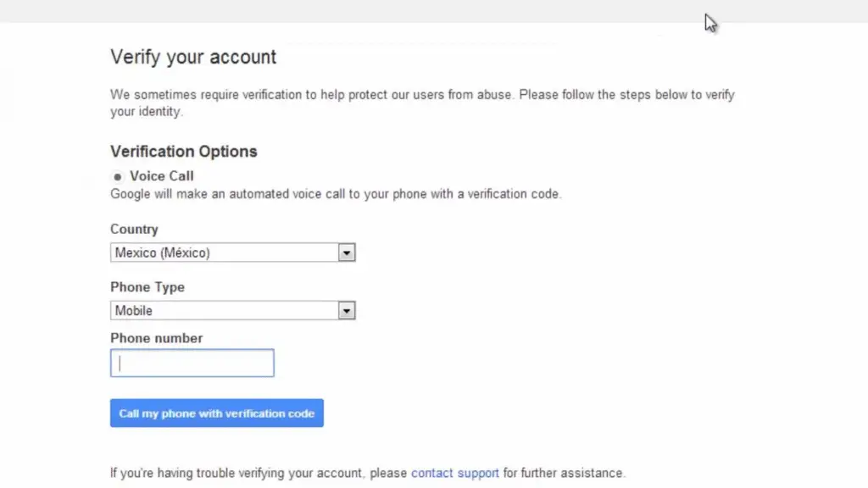The image size is (868, 488).
Task: Select the Voice Call radio option
Action: 117,177
